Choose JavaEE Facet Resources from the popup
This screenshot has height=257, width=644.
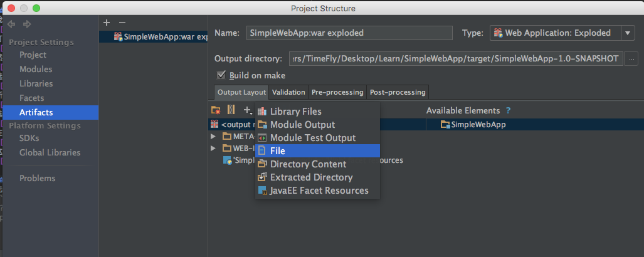coord(317,191)
